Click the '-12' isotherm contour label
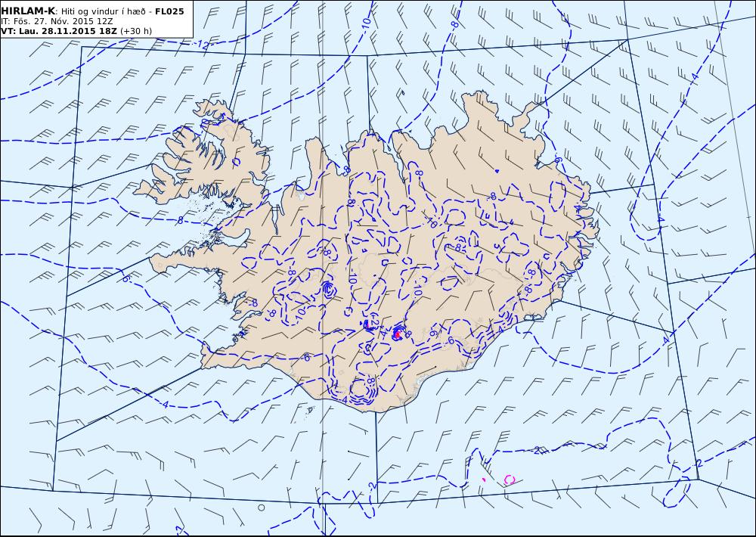Image resolution: width=756 pixels, height=537 pixels. pyautogui.click(x=202, y=45)
